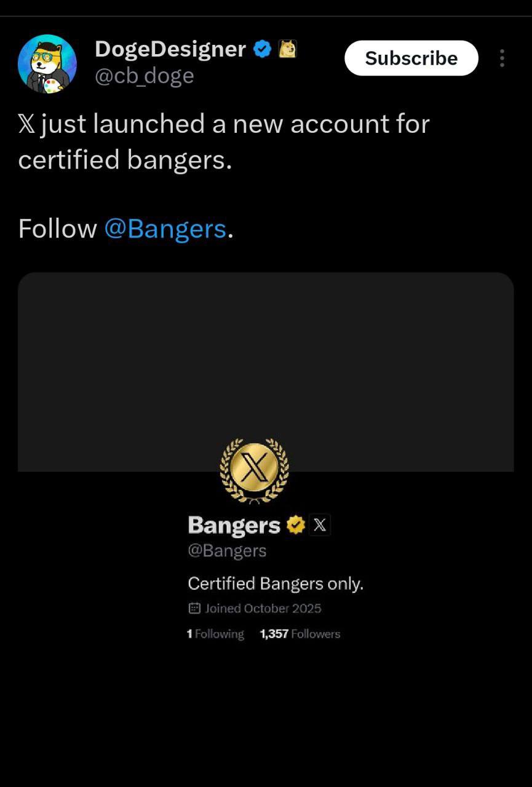This screenshot has height=787, width=532.
Task: Open DogeDesigner's profile avatar
Action: tap(47, 64)
